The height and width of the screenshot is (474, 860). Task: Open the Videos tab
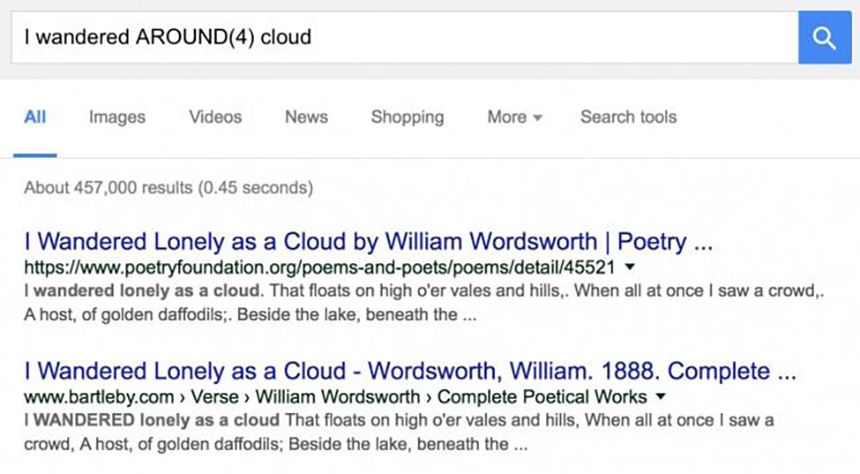point(215,117)
